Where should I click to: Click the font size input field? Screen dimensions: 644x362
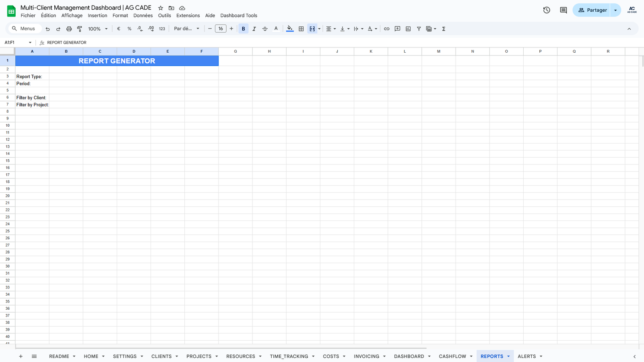(x=221, y=29)
